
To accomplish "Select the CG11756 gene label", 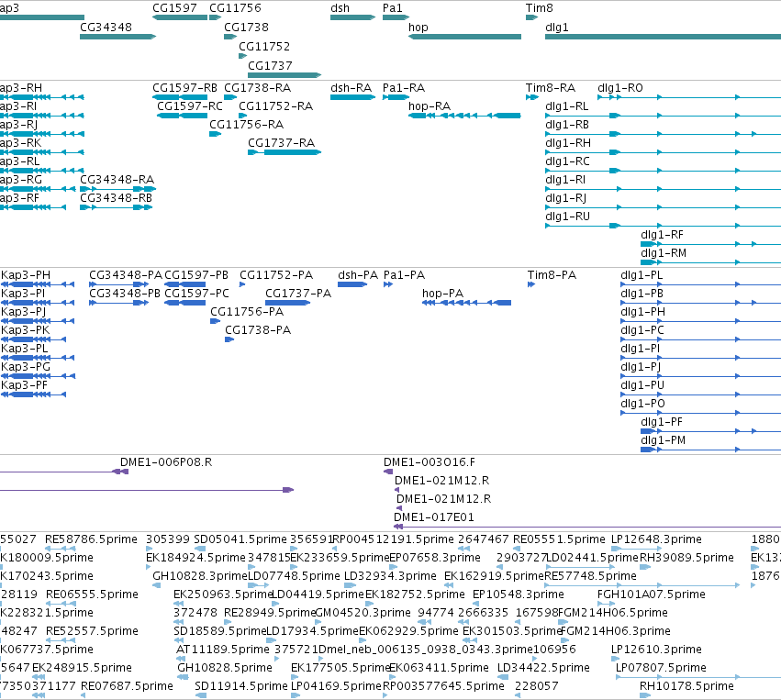I will pyautogui.click(x=235, y=8).
